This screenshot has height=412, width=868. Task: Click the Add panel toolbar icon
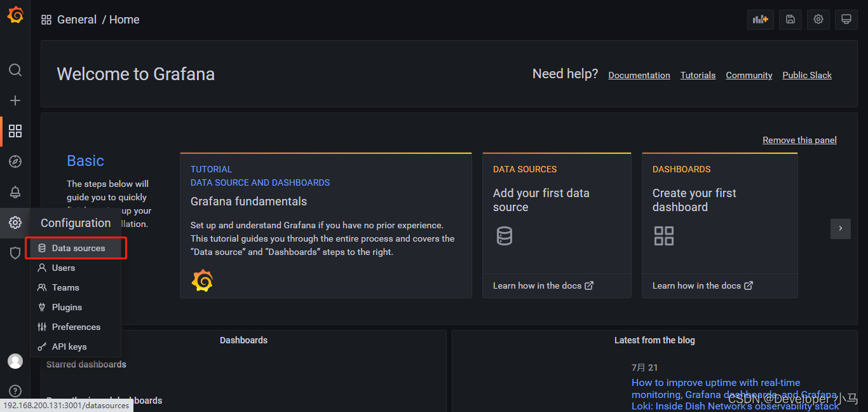pyautogui.click(x=760, y=20)
